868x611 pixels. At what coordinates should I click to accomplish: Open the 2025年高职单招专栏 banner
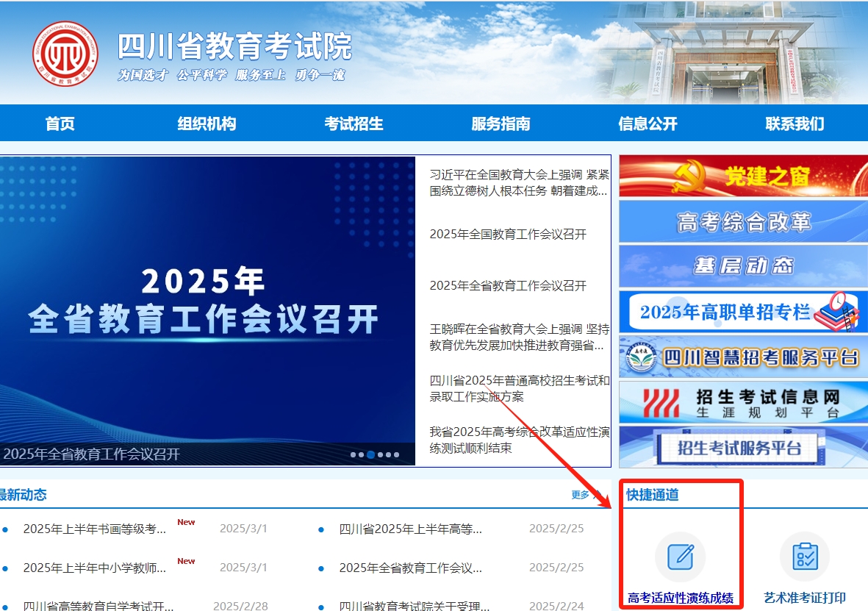click(742, 312)
